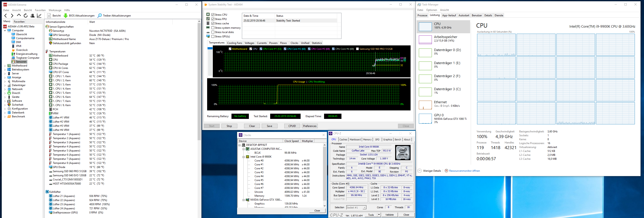Enable the Stress GPU(s) checkbox
The image size is (644, 218).
tap(213, 37)
